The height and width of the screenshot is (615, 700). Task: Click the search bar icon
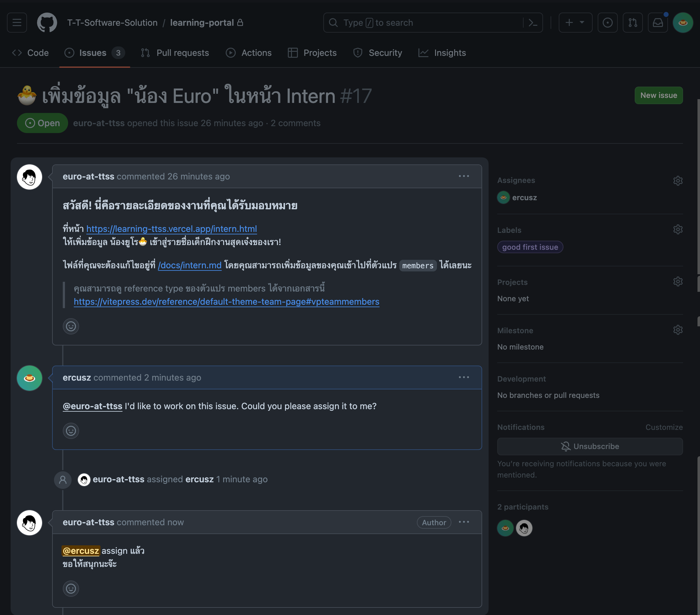(332, 23)
